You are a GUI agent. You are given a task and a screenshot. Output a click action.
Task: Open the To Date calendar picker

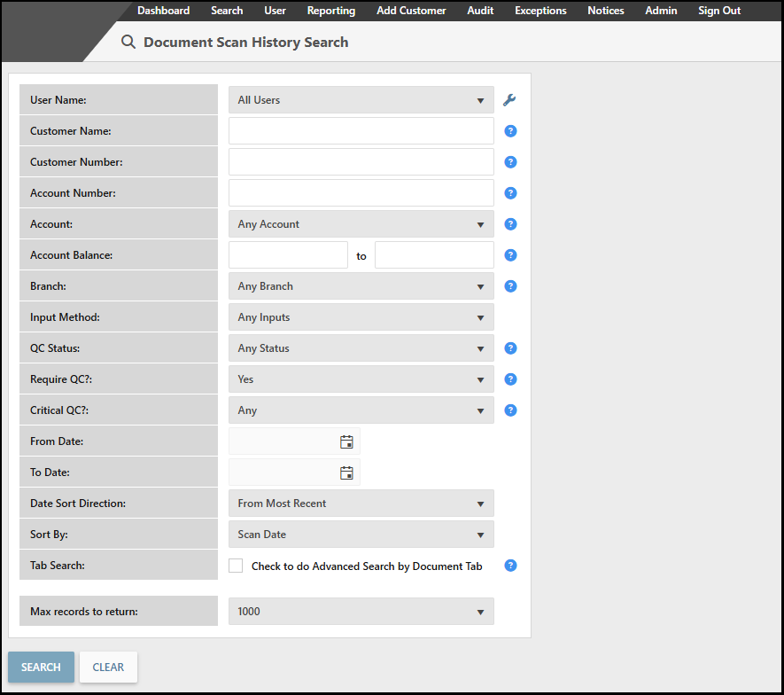pyautogui.click(x=346, y=472)
